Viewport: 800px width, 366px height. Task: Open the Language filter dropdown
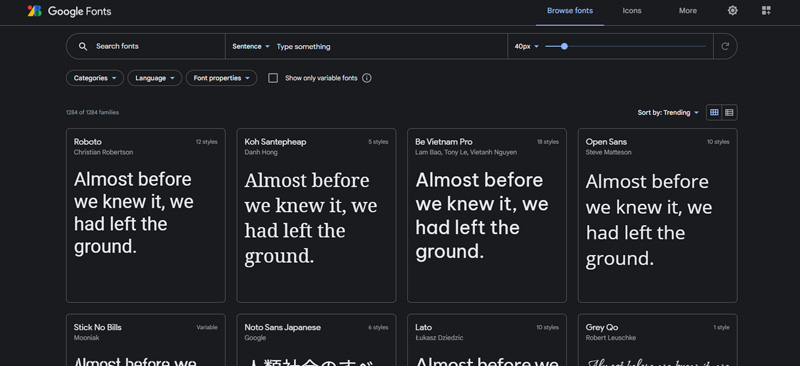tap(155, 78)
